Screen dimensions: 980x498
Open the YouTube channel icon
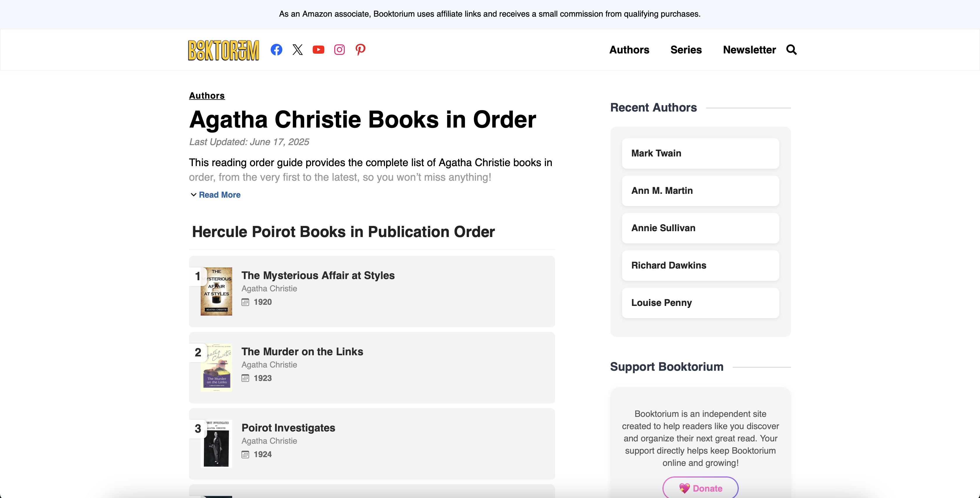[318, 50]
